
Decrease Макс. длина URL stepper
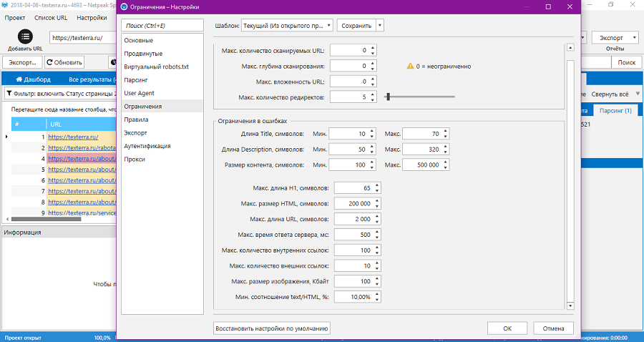tap(377, 222)
